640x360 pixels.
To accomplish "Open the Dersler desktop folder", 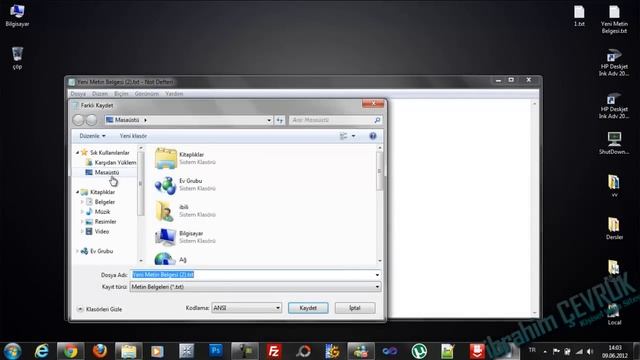I will coord(614,229).
